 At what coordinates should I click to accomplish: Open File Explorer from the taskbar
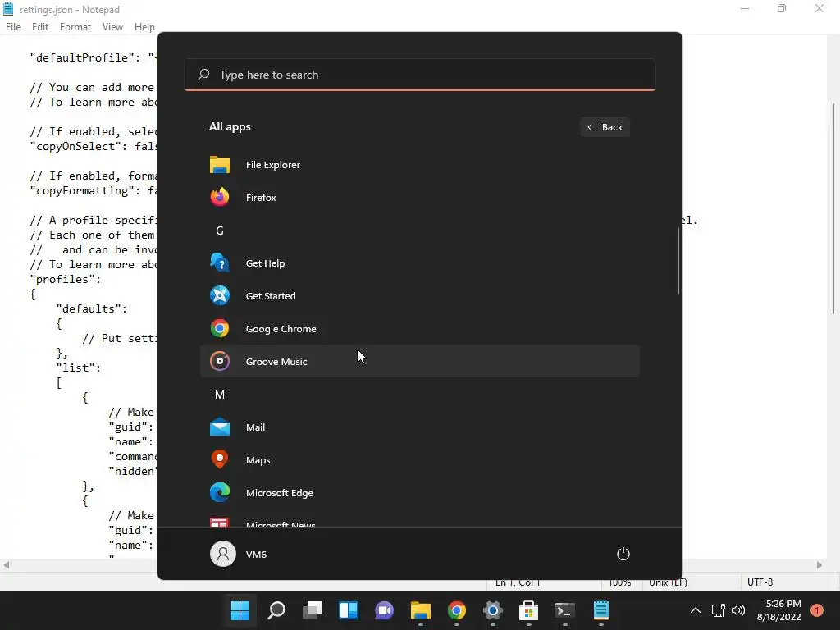[421, 610]
